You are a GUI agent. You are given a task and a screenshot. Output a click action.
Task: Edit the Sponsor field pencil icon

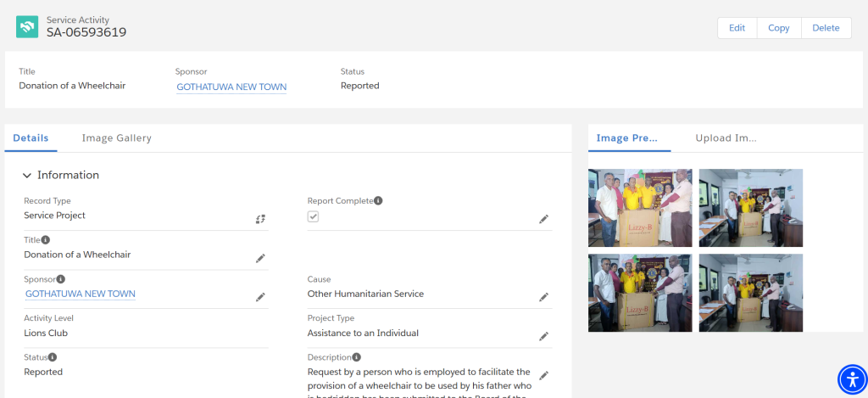click(260, 297)
